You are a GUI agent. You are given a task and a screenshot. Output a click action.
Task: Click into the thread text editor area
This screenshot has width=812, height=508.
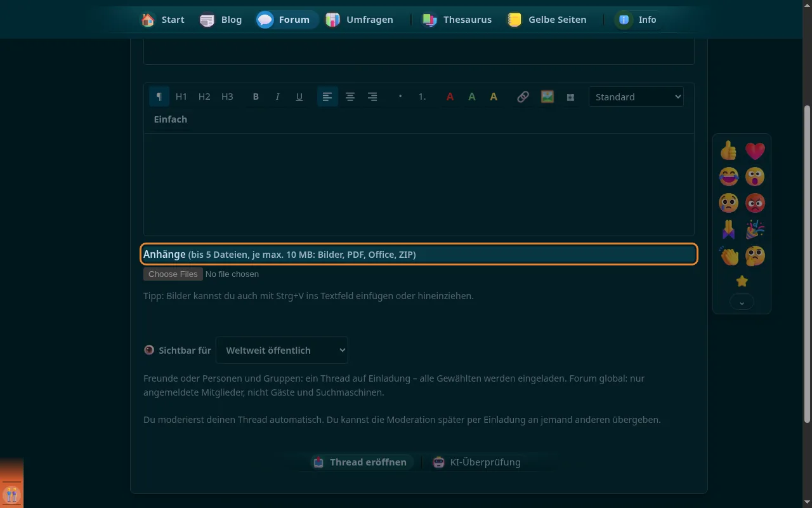click(x=419, y=184)
